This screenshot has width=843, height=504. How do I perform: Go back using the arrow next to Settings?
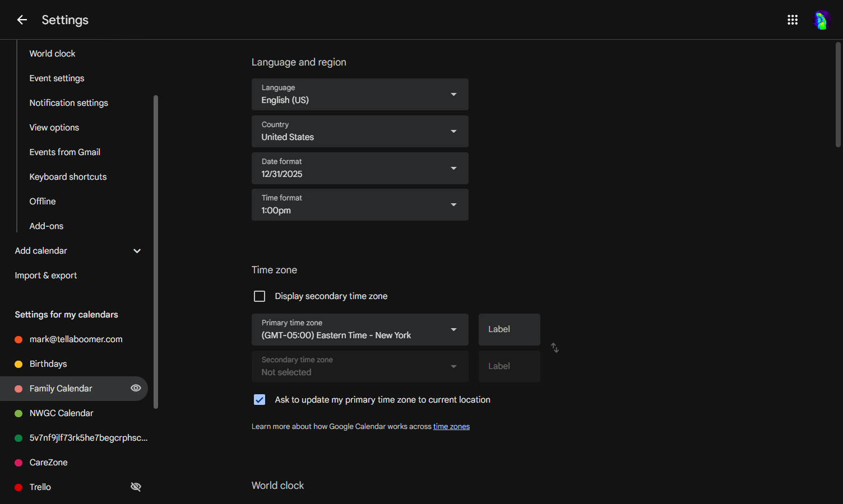coord(22,20)
